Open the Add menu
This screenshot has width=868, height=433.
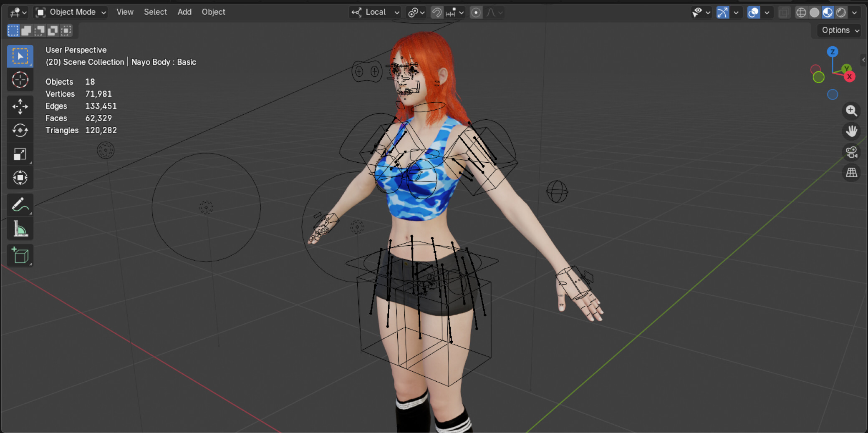point(184,12)
